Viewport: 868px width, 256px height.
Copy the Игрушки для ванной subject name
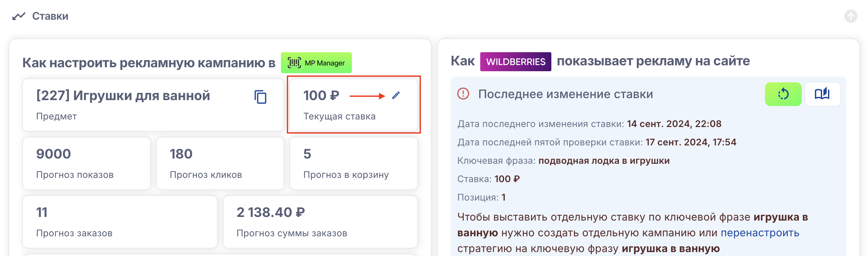click(260, 97)
